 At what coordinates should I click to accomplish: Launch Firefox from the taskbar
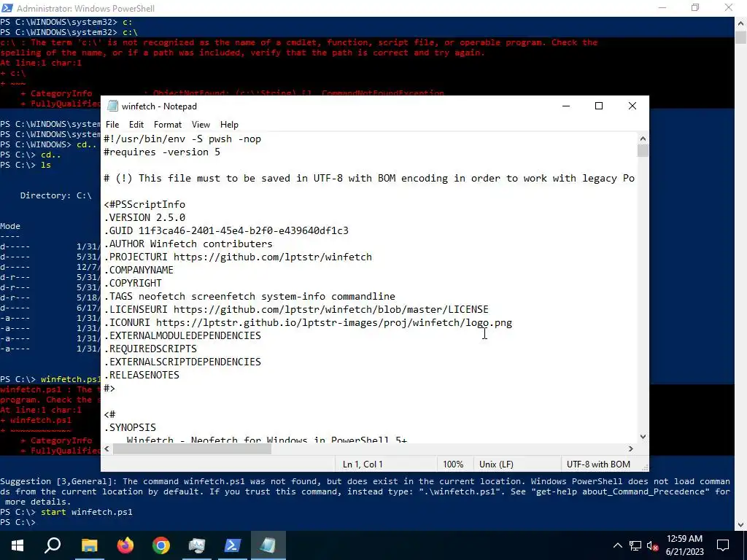pyautogui.click(x=125, y=545)
